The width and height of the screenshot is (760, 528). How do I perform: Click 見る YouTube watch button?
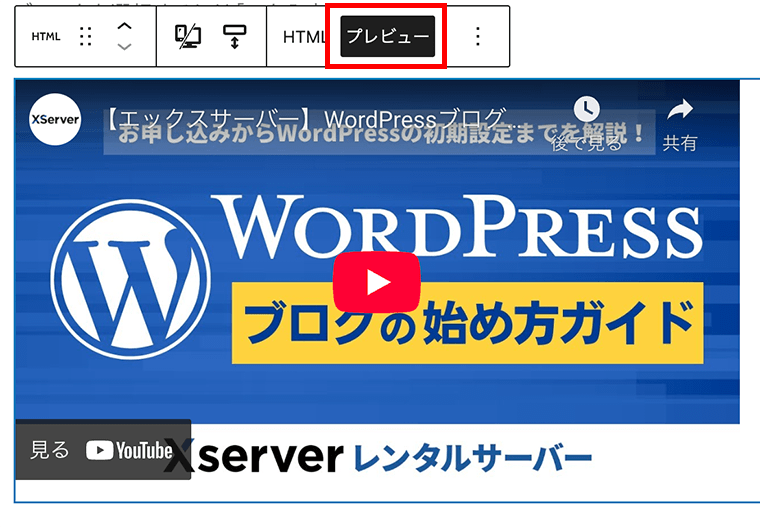click(x=103, y=450)
